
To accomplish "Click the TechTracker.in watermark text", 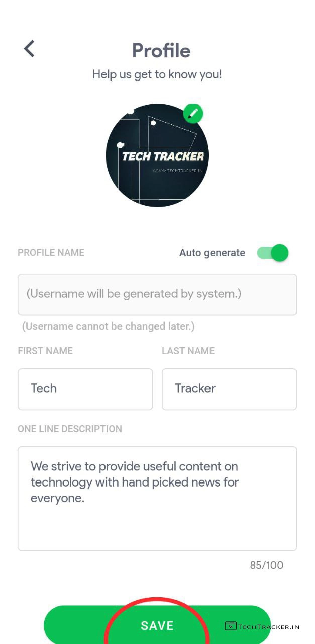I will (x=269, y=627).
